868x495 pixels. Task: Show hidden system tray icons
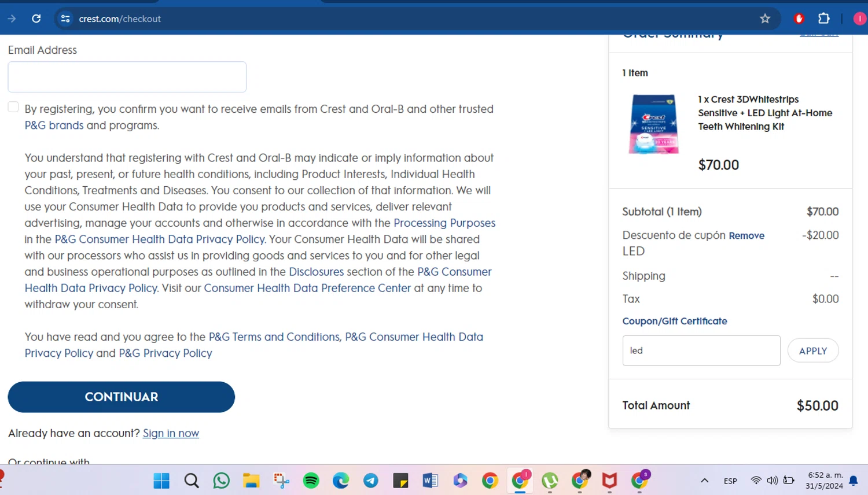(704, 481)
